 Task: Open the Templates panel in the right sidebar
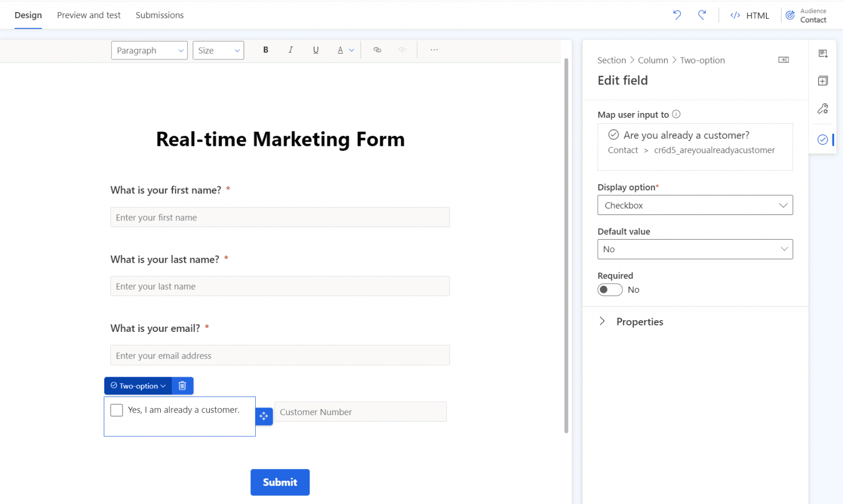(x=823, y=81)
